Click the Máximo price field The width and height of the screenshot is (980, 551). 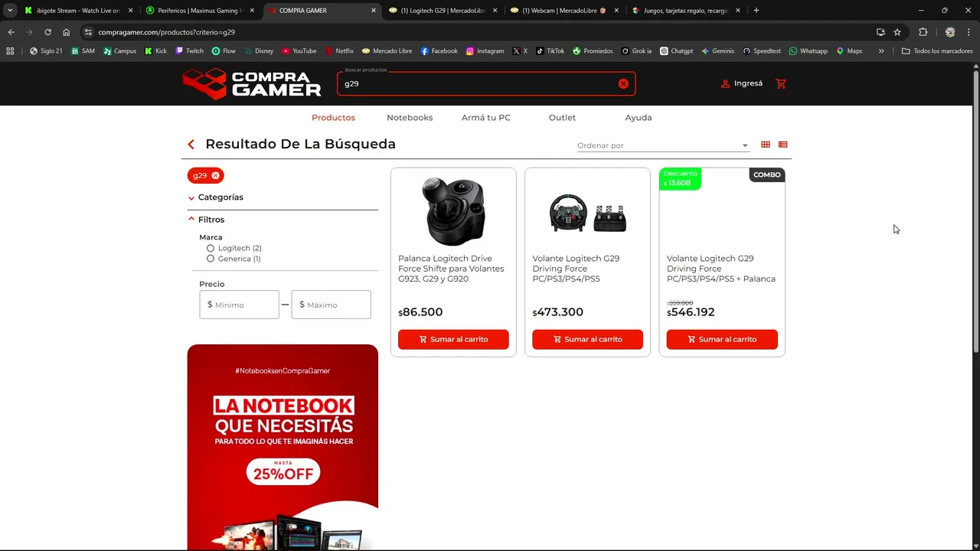(331, 305)
